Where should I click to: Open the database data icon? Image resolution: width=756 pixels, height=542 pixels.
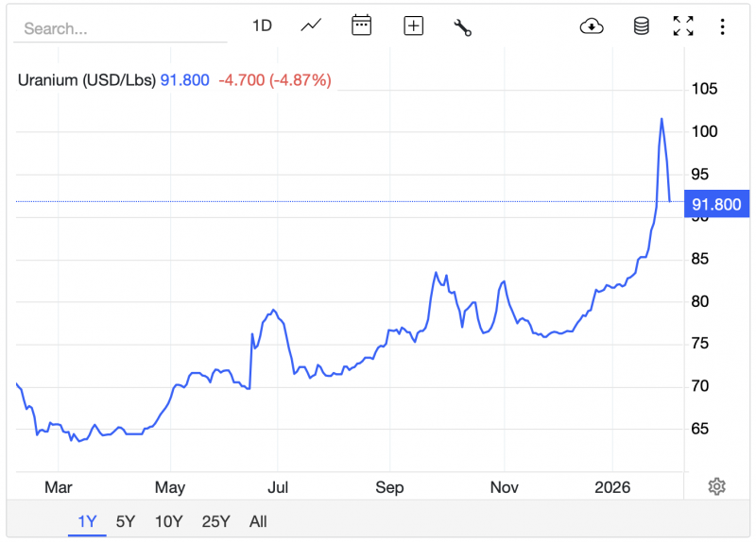641,26
